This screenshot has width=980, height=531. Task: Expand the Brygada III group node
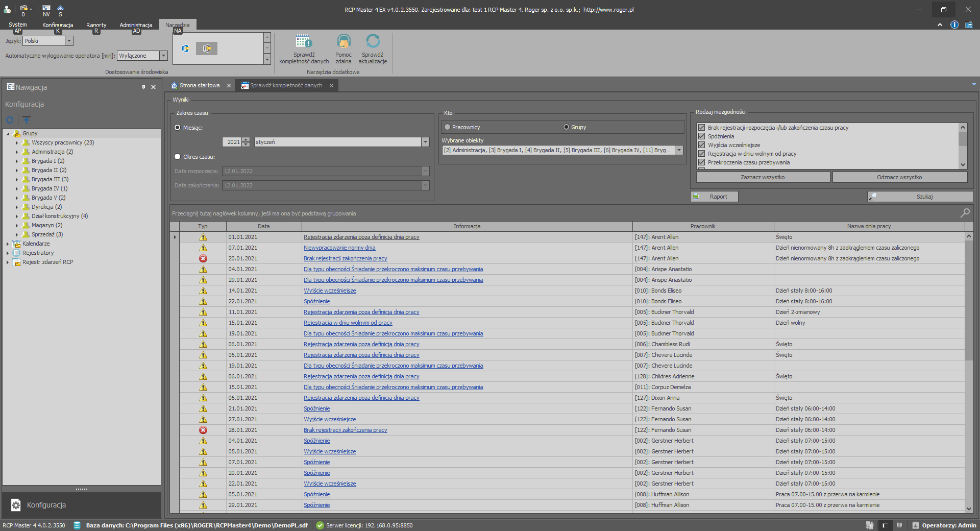tap(17, 179)
